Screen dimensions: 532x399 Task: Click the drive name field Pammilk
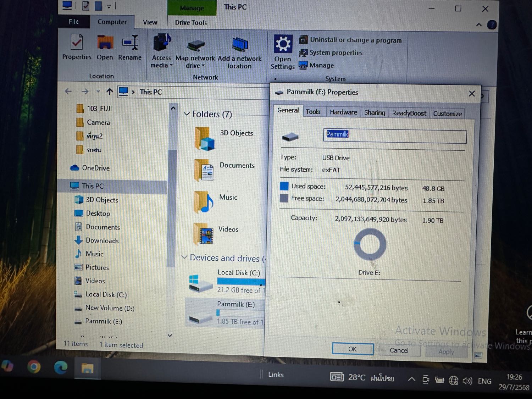(395, 135)
